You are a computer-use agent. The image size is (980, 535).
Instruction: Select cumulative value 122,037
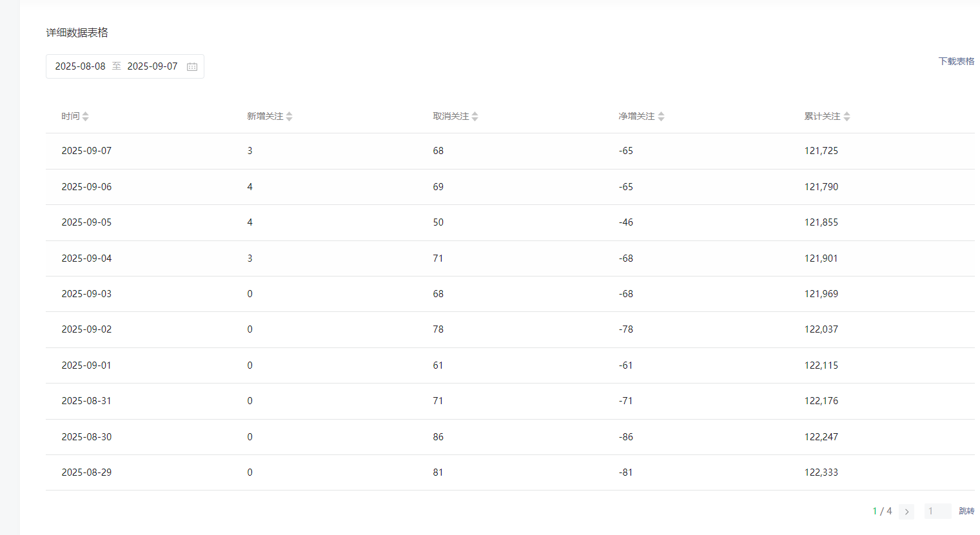tap(821, 329)
